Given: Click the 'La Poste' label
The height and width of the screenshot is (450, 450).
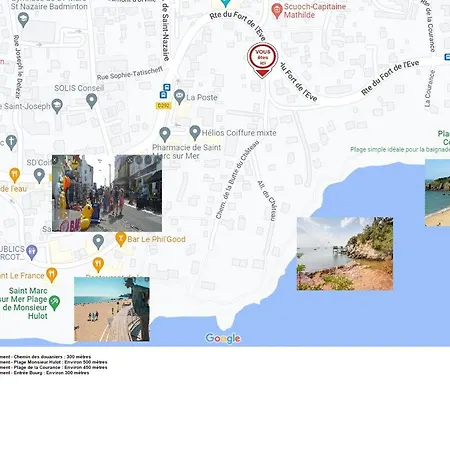Looking at the screenshot, I should click(202, 97).
